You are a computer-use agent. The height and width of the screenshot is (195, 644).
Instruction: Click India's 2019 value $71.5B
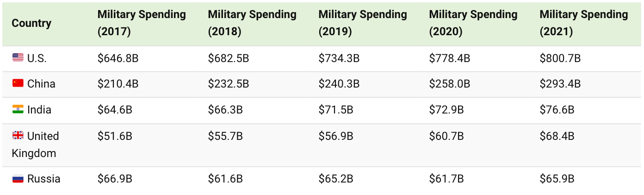[336, 110]
